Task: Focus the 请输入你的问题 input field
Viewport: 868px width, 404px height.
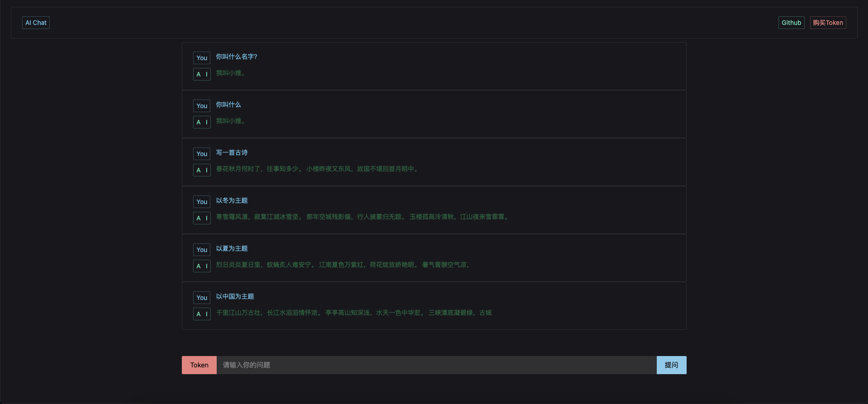Action: 436,365
